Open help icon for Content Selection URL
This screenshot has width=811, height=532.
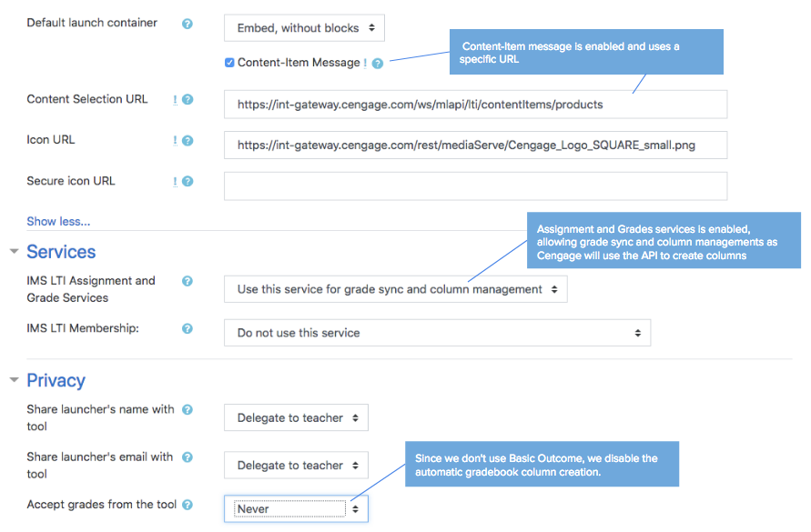(x=188, y=99)
